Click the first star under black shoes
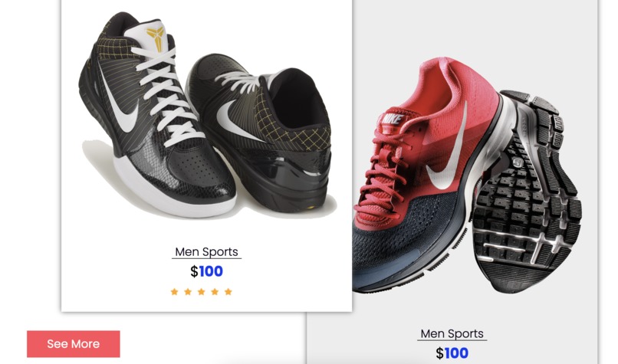Viewport: 618px width, 364px height. point(174,291)
